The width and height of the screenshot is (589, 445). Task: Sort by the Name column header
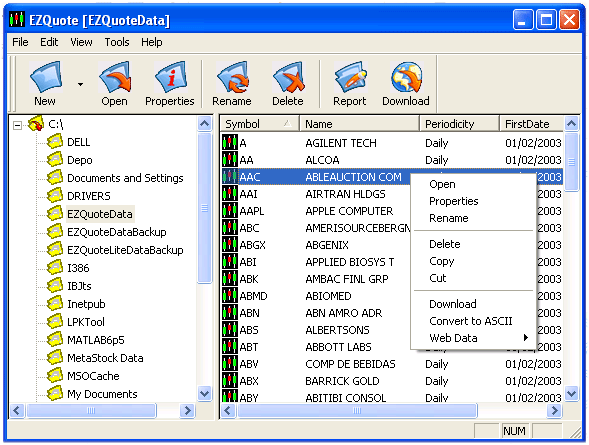359,124
